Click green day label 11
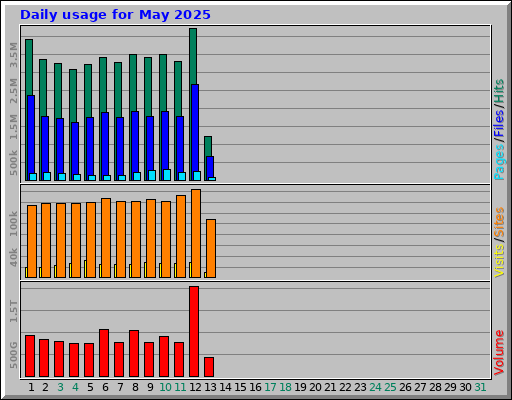The height and width of the screenshot is (400, 512). 180,387
